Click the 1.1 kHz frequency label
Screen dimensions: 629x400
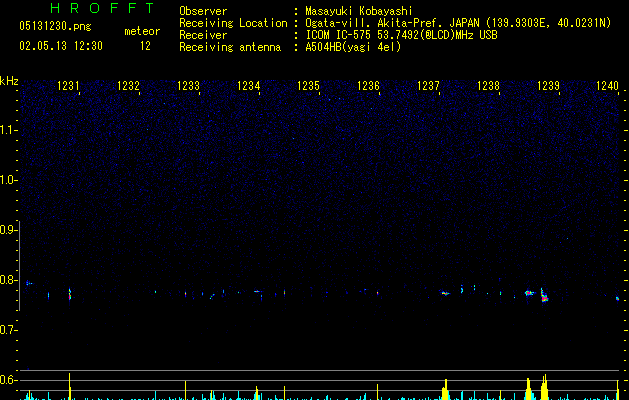[x=7, y=130]
